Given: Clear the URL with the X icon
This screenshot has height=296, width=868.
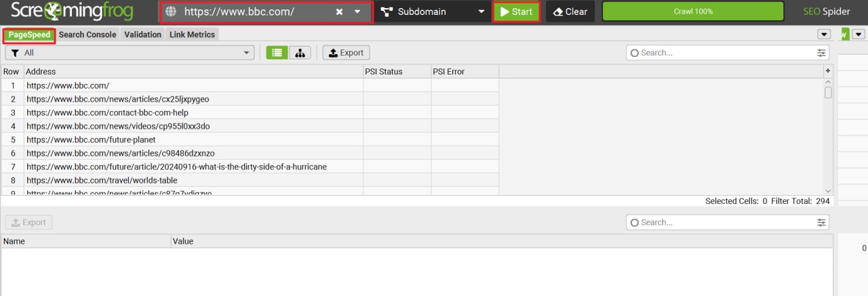Looking at the screenshot, I should coord(339,12).
